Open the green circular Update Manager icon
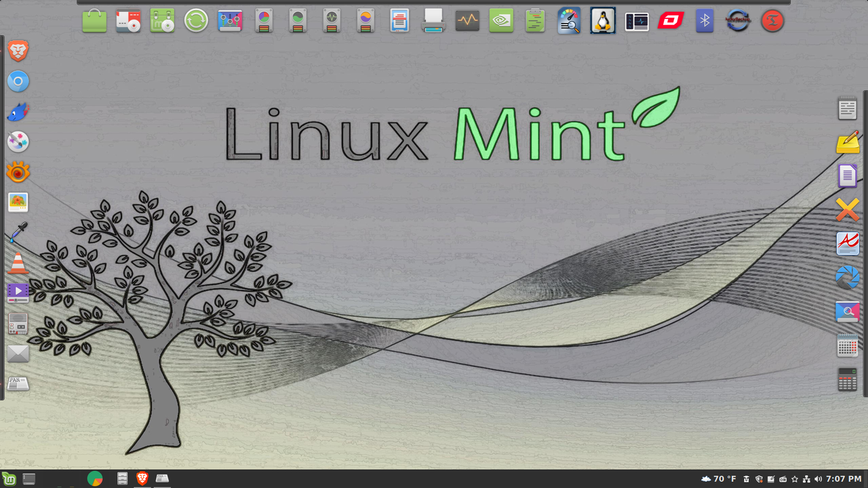The width and height of the screenshot is (868, 488). (196, 21)
